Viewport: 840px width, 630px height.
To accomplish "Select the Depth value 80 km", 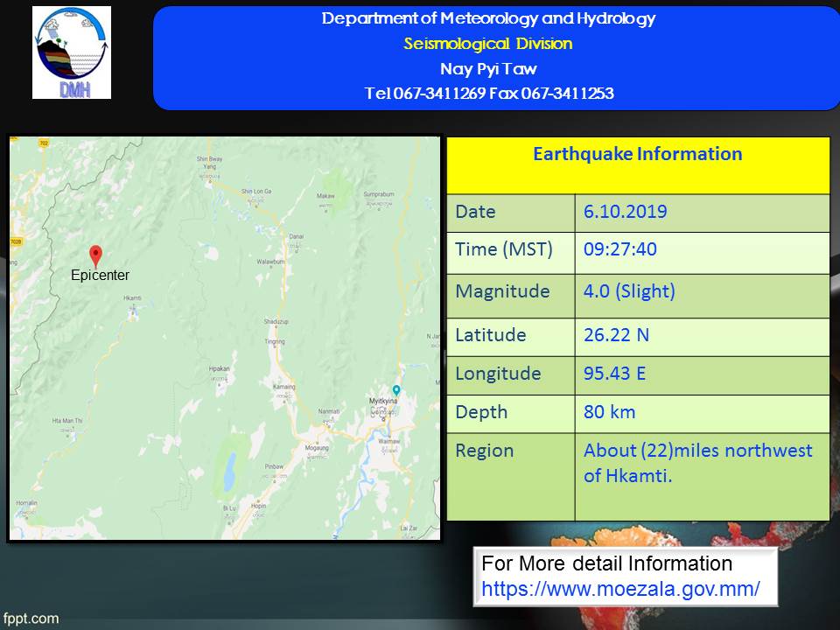I will coord(609,412).
